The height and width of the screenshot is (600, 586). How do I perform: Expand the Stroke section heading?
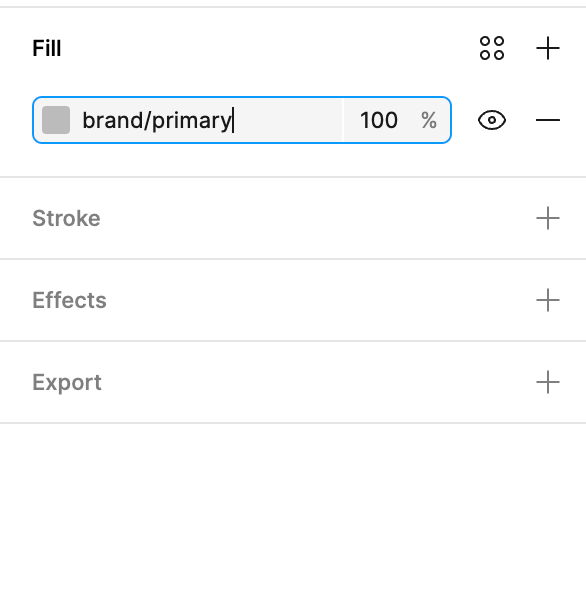[66, 218]
